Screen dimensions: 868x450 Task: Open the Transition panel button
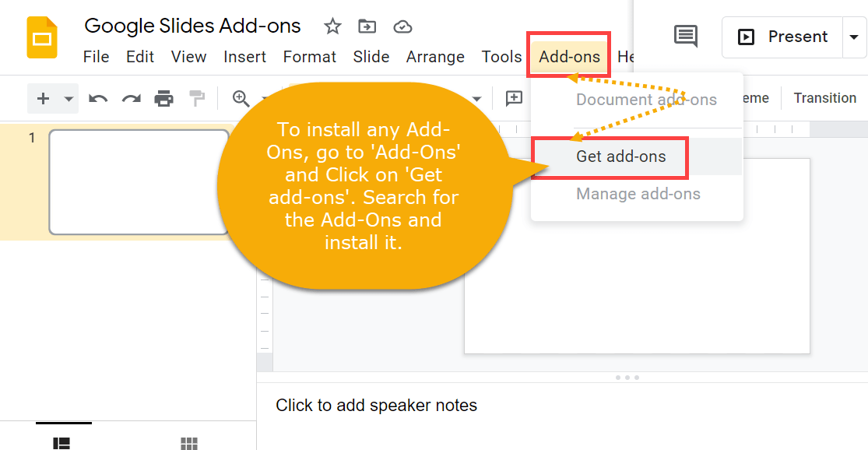825,98
